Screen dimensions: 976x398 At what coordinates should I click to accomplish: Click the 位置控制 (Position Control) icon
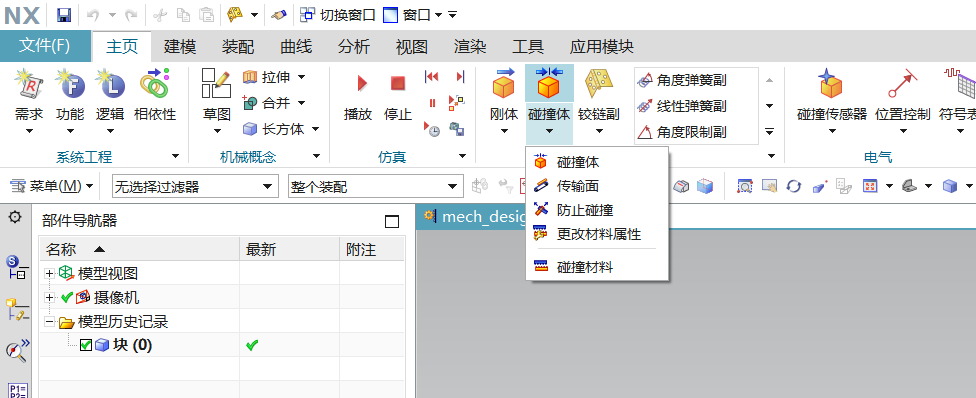903,83
